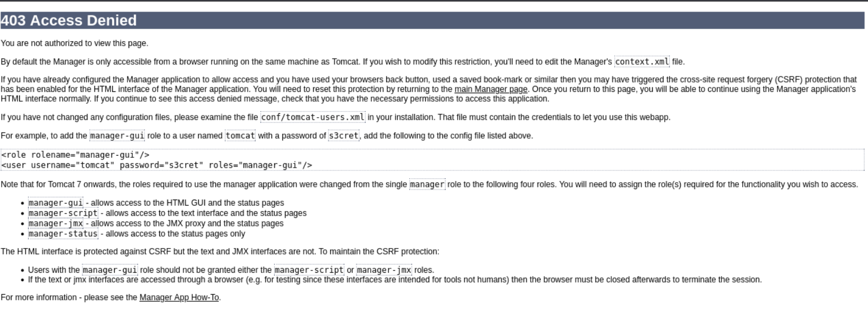This screenshot has width=868, height=325.
Task: Click the conf/tomcat-users.xml filename
Action: [313, 117]
